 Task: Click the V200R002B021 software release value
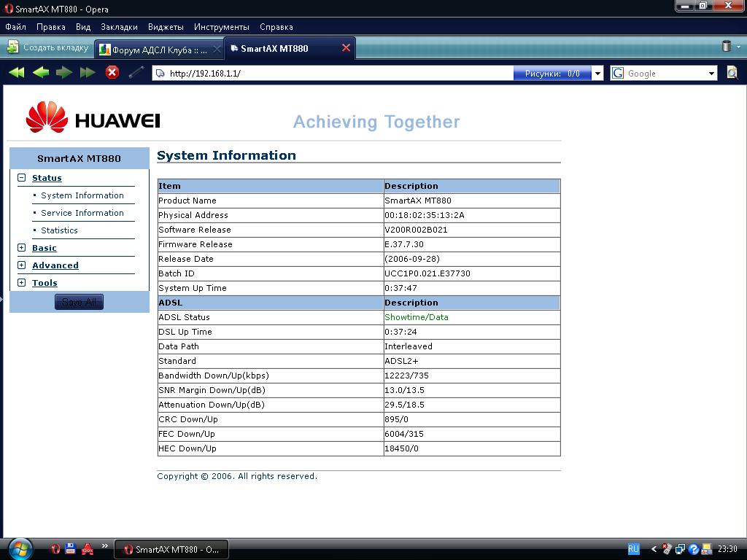(416, 230)
